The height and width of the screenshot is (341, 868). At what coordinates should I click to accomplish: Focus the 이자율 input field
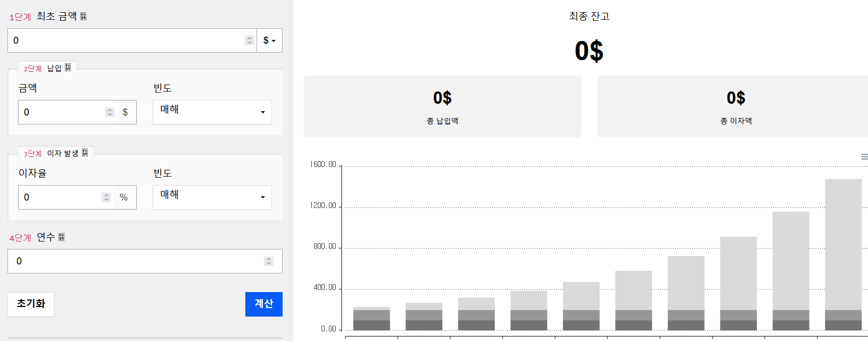pyautogui.click(x=65, y=197)
